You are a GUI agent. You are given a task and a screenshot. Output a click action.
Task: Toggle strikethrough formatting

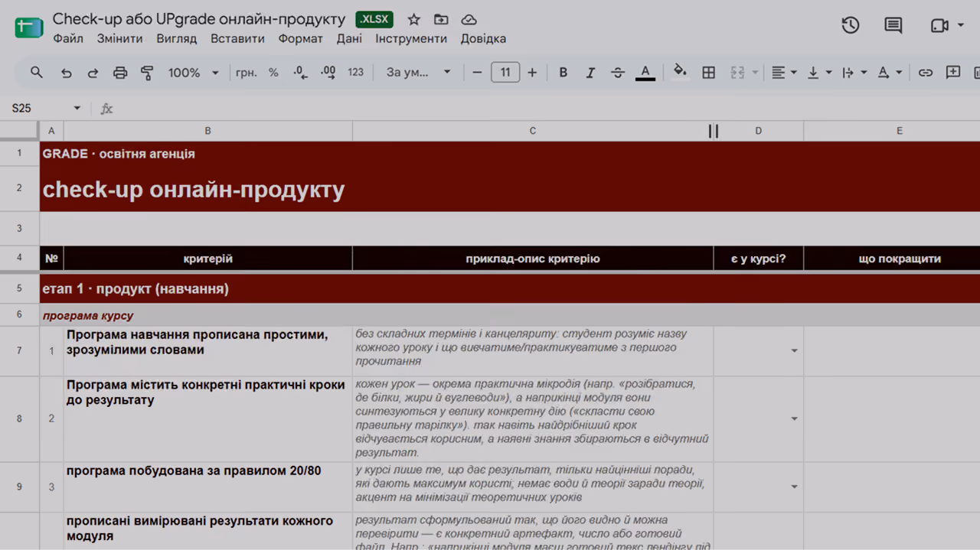pyautogui.click(x=618, y=73)
